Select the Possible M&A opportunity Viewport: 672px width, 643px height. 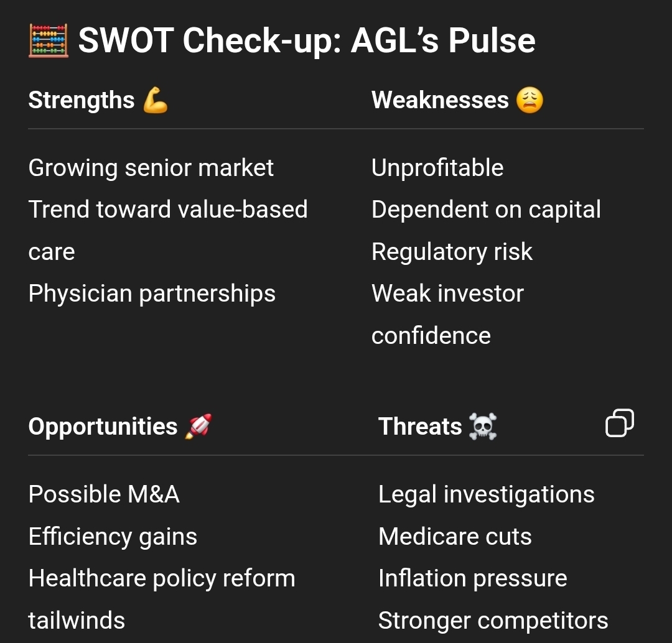[x=104, y=494]
